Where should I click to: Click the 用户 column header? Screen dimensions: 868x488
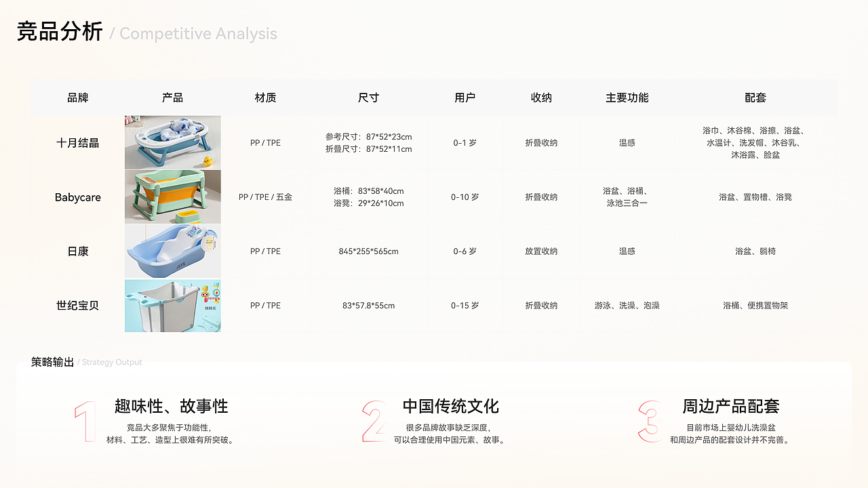(465, 98)
